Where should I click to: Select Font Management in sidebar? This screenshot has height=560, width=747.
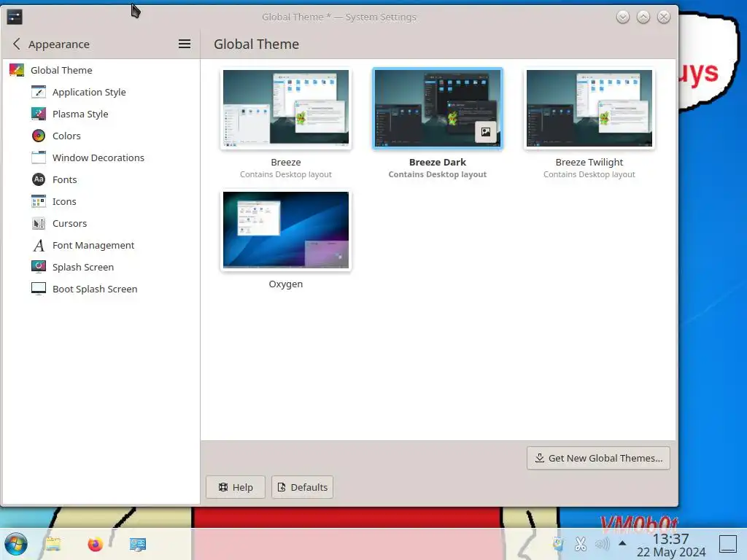(x=93, y=245)
